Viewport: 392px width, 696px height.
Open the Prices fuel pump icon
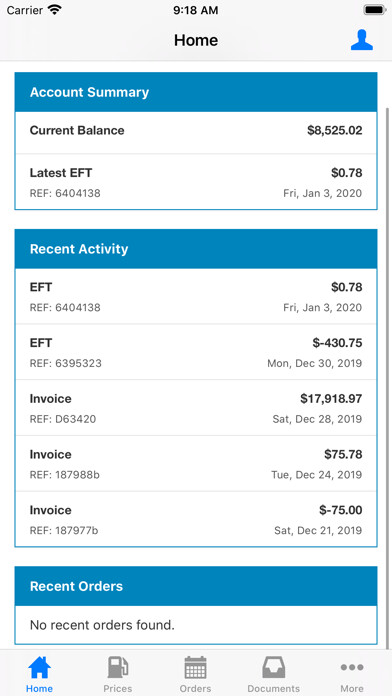pos(118,667)
